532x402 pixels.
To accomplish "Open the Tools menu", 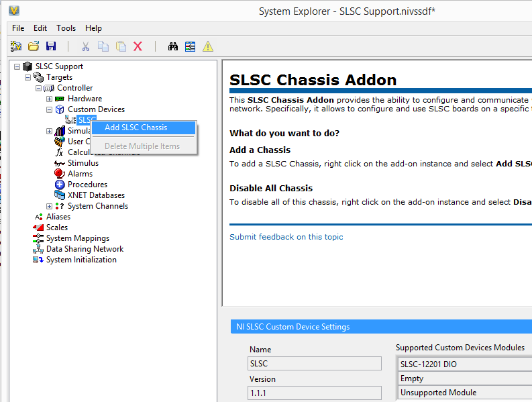I will 66,28.
